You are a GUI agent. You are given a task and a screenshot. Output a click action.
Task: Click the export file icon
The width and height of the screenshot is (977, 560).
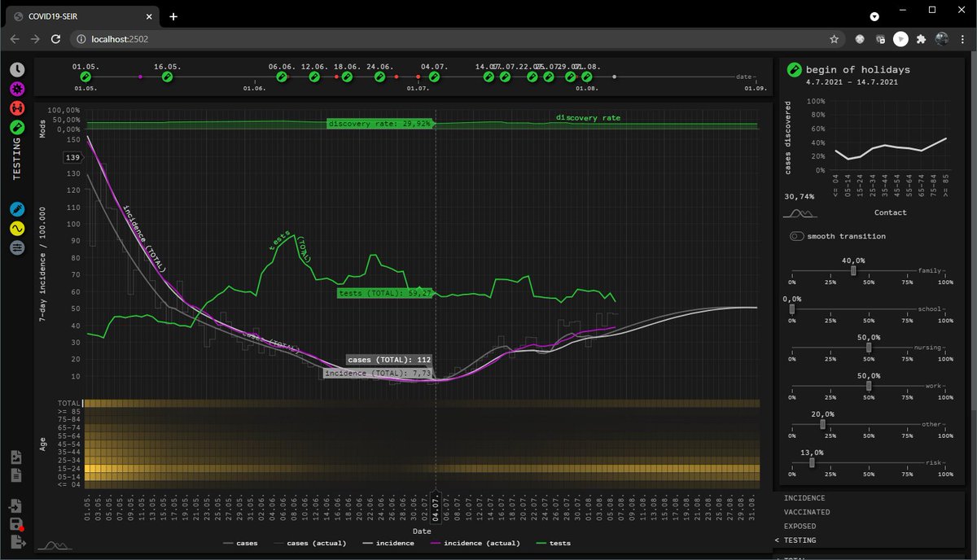(x=17, y=542)
